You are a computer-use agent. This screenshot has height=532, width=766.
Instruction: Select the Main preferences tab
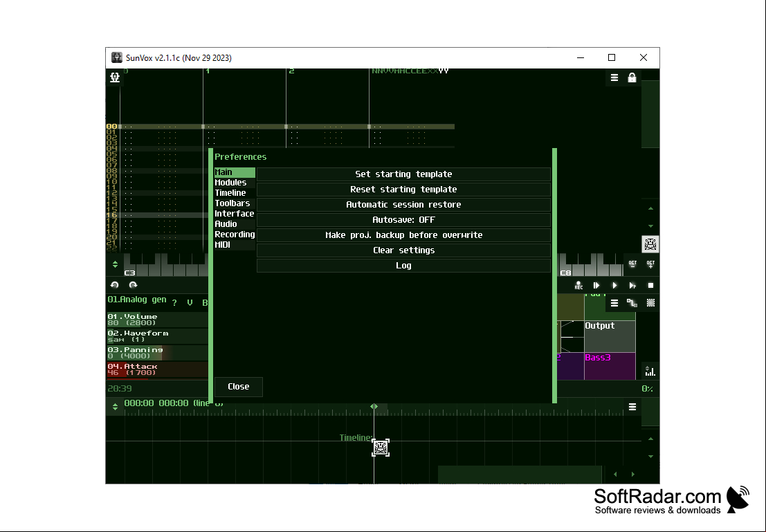click(x=235, y=172)
